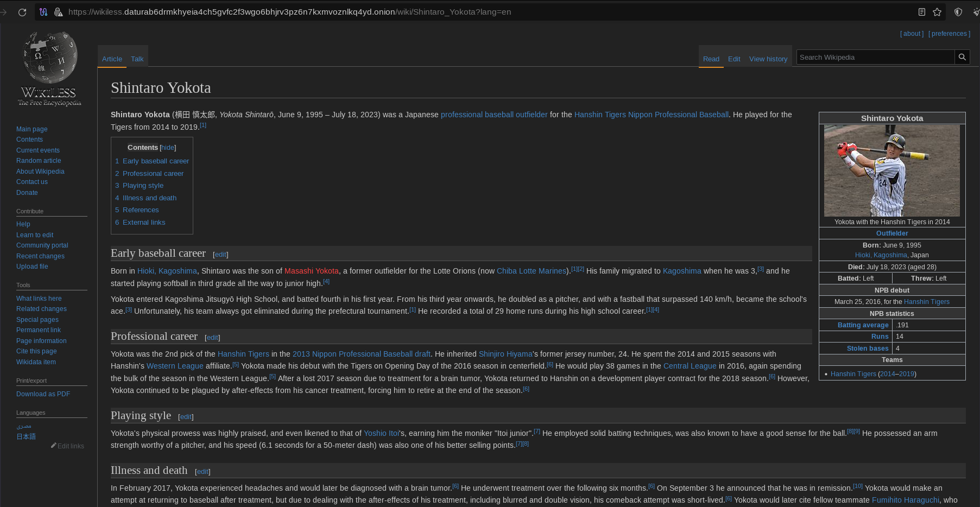The image size is (980, 507).
Task: Open Fumihito Haraguchi link
Action: pyautogui.click(x=906, y=500)
